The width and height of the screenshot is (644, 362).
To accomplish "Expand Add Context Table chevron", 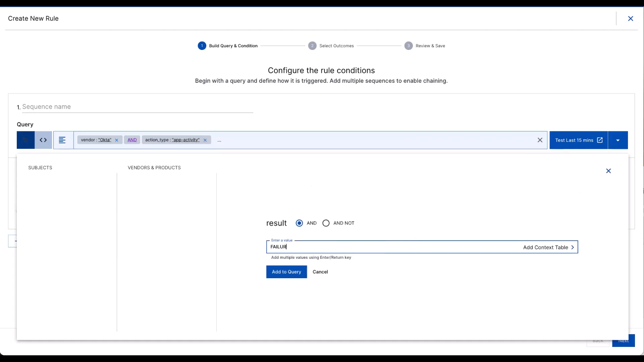I will coord(572,247).
